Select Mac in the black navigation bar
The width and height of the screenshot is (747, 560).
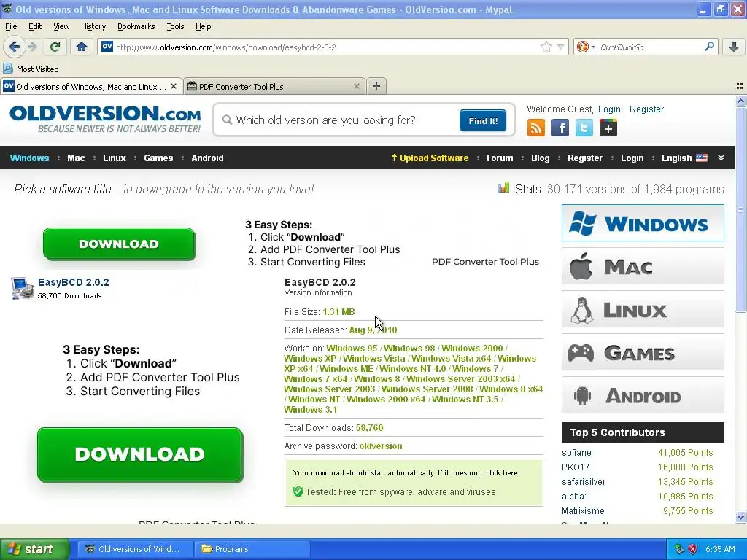pos(76,158)
